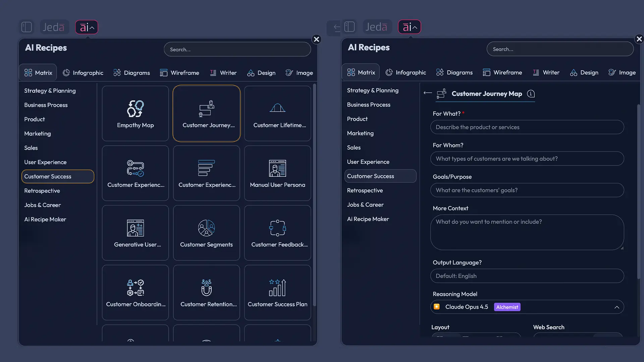Image resolution: width=644 pixels, height=362 pixels.
Task: Open the Wireframe tab
Action: (180, 72)
